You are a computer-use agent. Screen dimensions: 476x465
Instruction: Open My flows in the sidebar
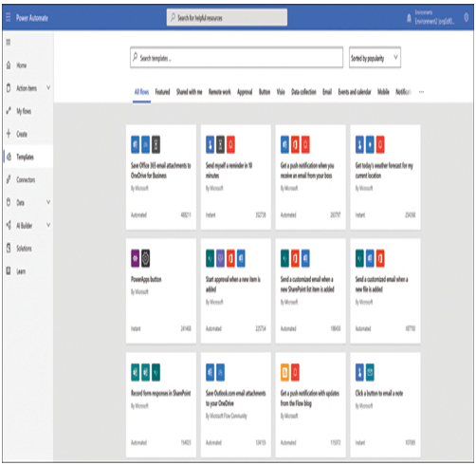(x=24, y=111)
